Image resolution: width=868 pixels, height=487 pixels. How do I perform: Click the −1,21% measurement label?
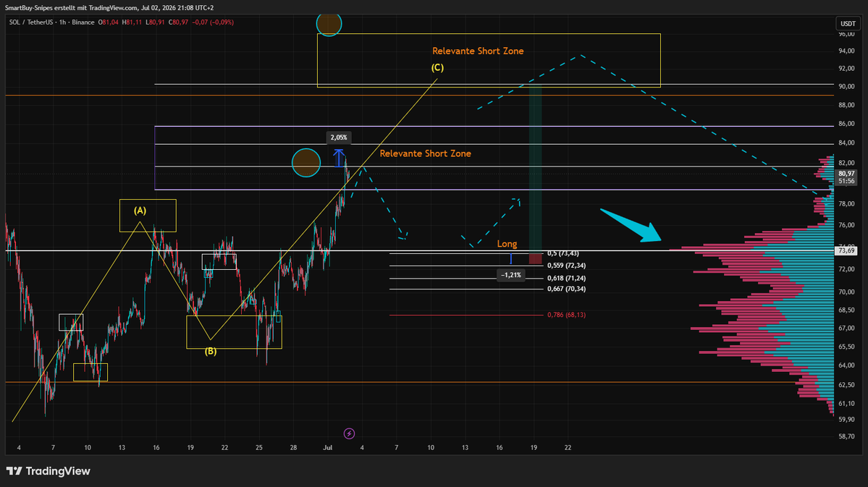(511, 275)
